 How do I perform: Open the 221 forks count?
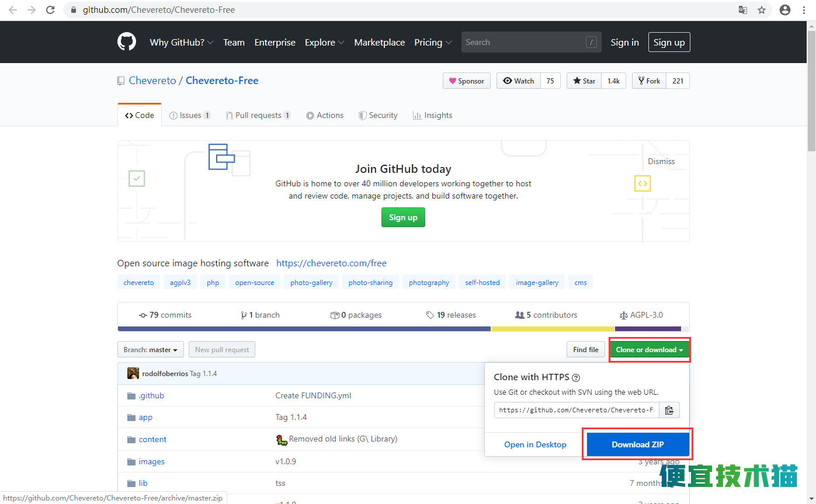point(678,81)
